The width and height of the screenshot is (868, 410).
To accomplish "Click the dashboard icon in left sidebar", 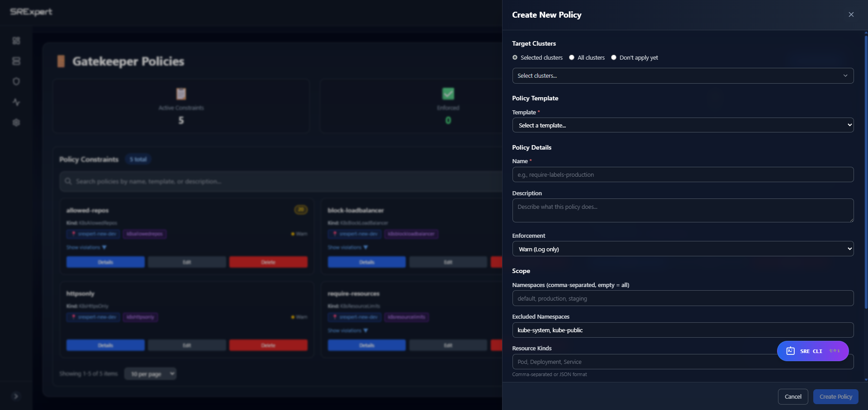I will coord(16,41).
